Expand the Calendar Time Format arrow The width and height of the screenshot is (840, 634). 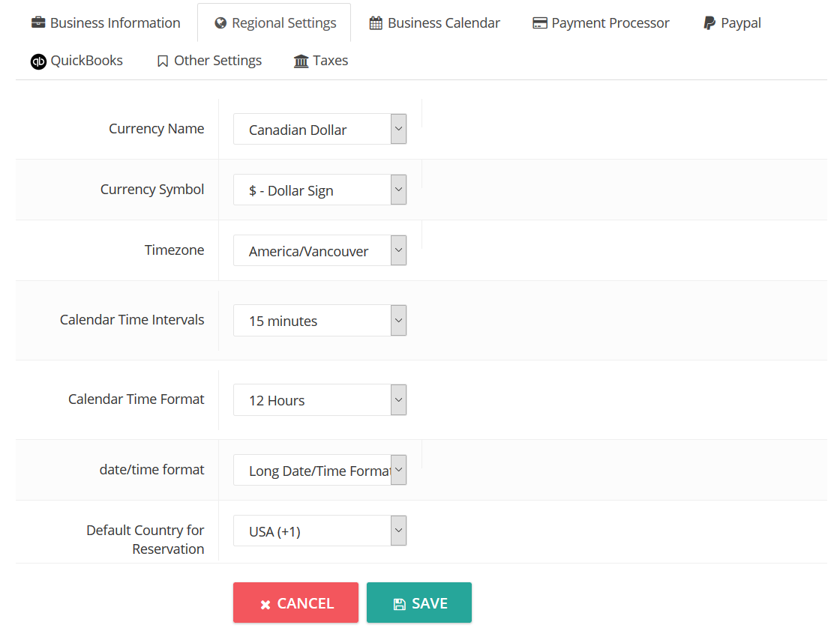click(x=398, y=399)
